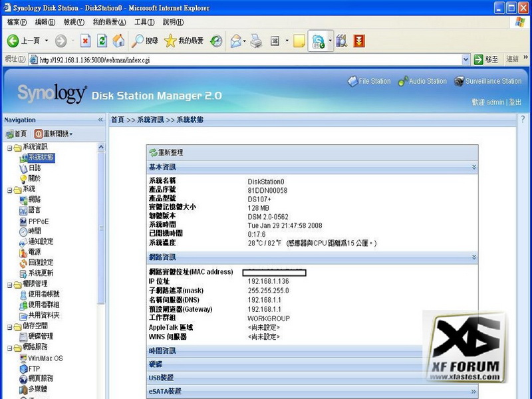
Task: Click the Research books toolbar icon
Action: [x=341, y=41]
